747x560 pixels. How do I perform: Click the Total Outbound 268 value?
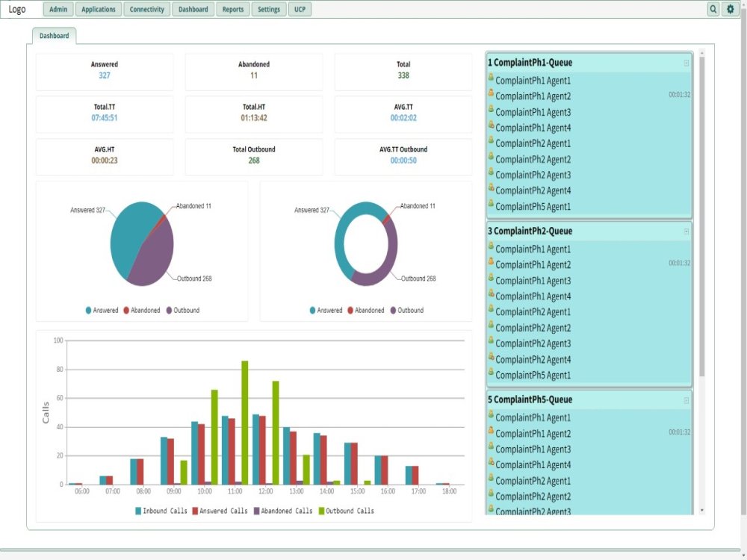254,161
